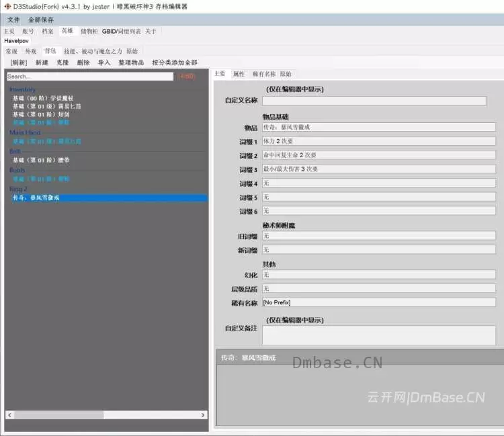The image size is (504, 436).
Task: Open the GBID/词缀列表 tab
Action: pos(121,32)
